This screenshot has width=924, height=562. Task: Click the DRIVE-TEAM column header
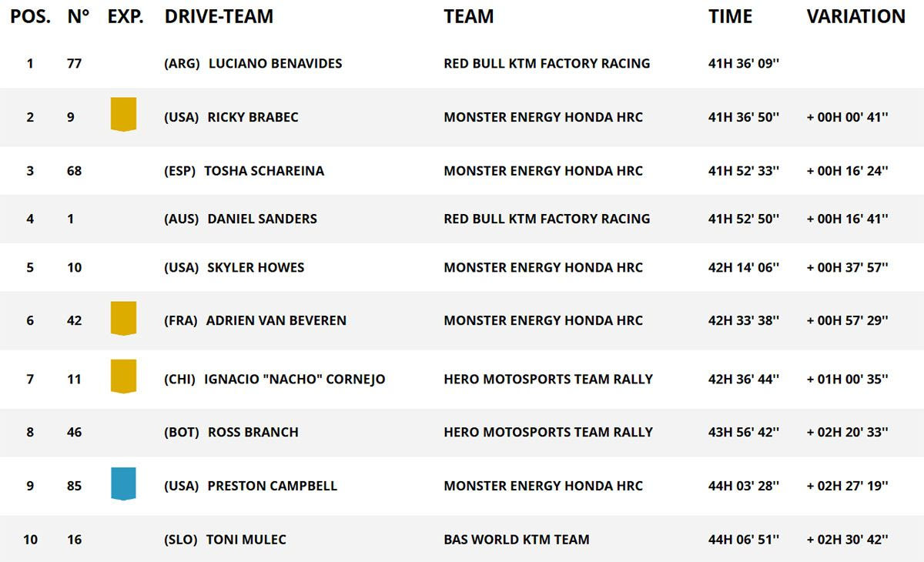point(219,17)
